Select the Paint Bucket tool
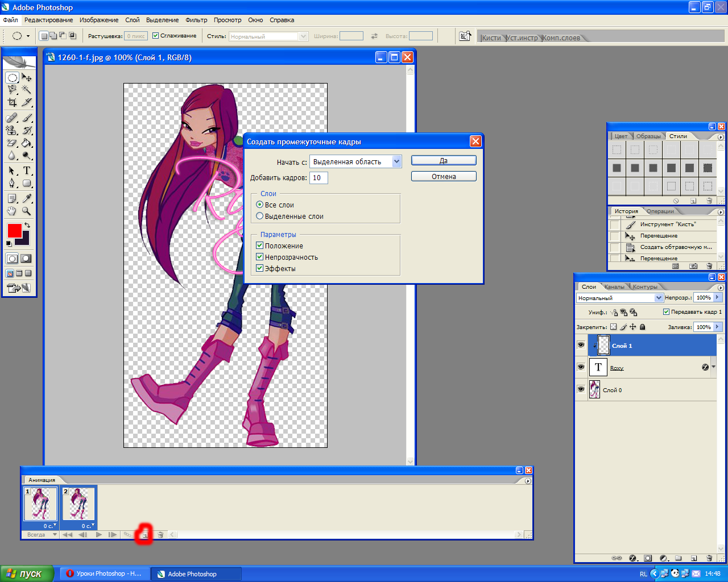This screenshot has height=582, width=728. 27,143
